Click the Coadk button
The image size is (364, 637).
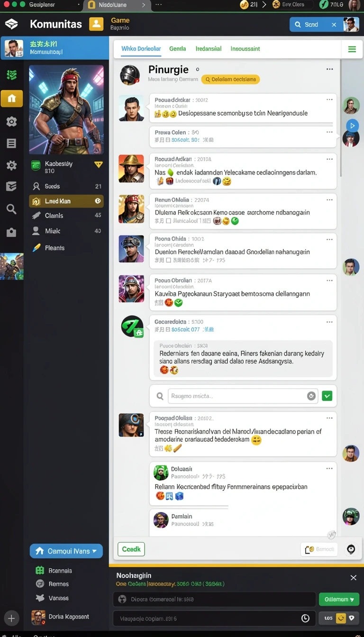(x=131, y=549)
